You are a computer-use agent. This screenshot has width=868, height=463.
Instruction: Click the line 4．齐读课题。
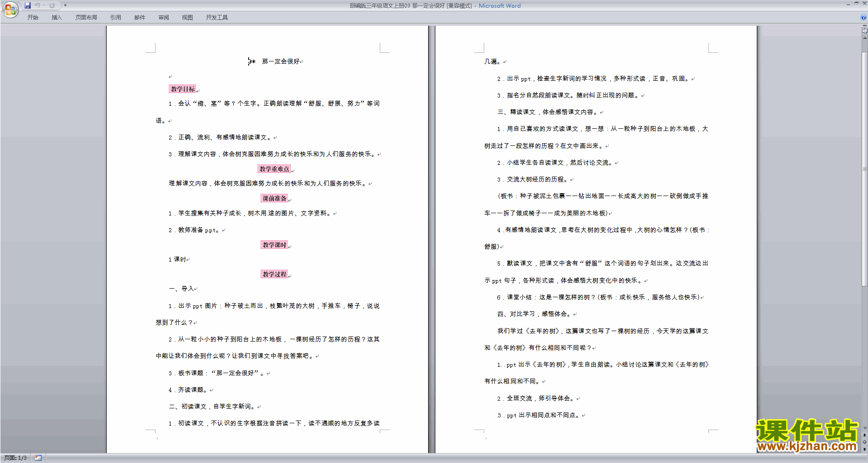188,390
